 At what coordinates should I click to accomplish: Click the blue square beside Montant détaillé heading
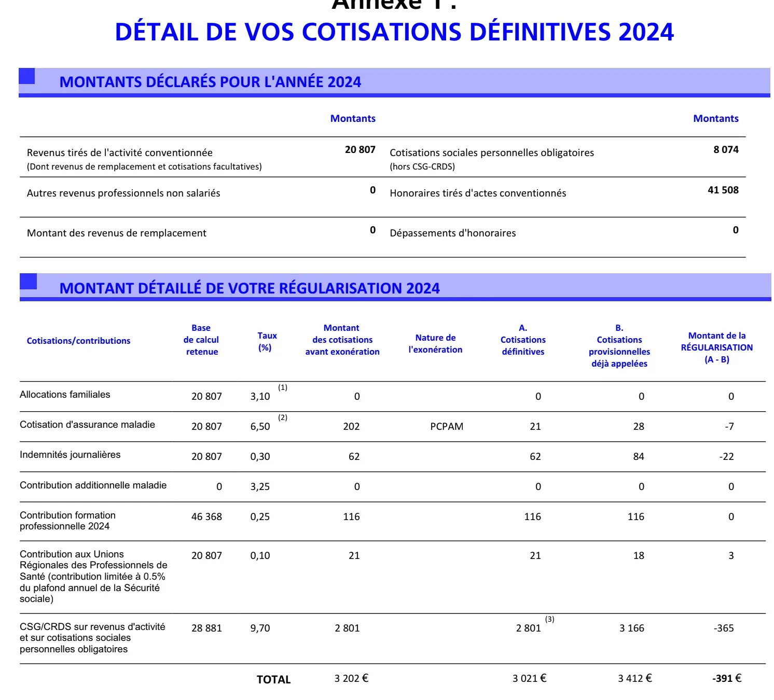point(29,282)
